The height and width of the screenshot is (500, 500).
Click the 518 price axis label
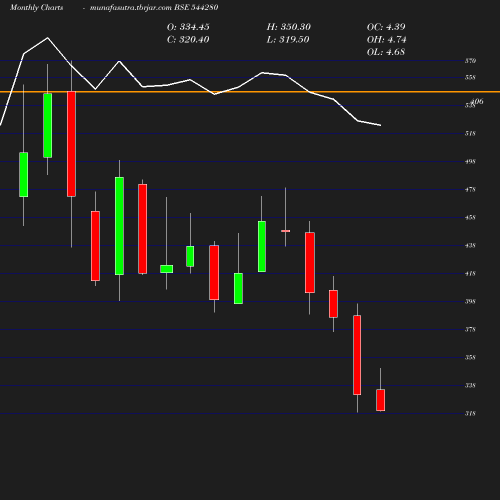tap(470, 133)
